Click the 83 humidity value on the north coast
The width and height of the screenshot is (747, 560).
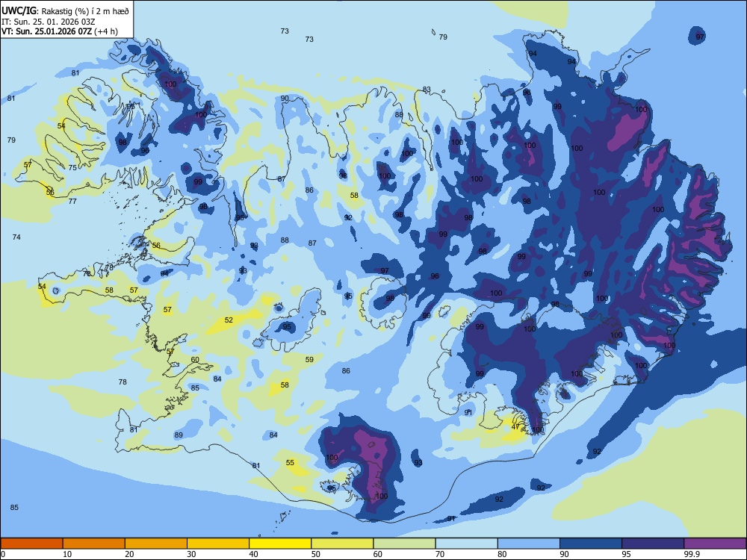[427, 89]
